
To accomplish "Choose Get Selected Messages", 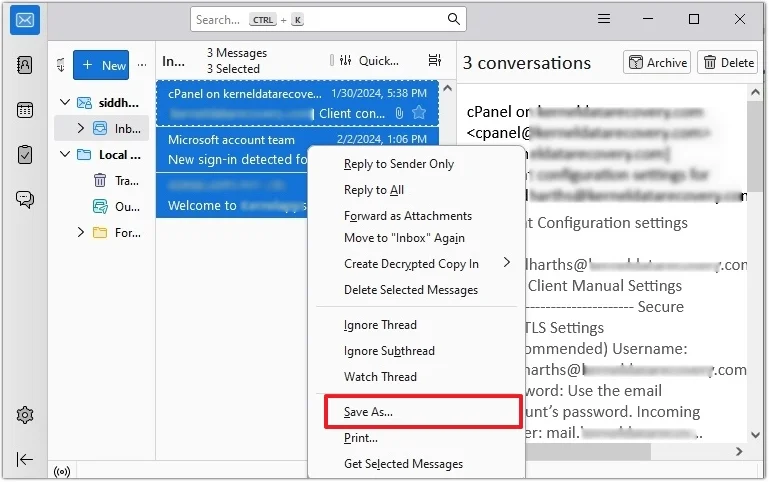I will pyautogui.click(x=403, y=464).
